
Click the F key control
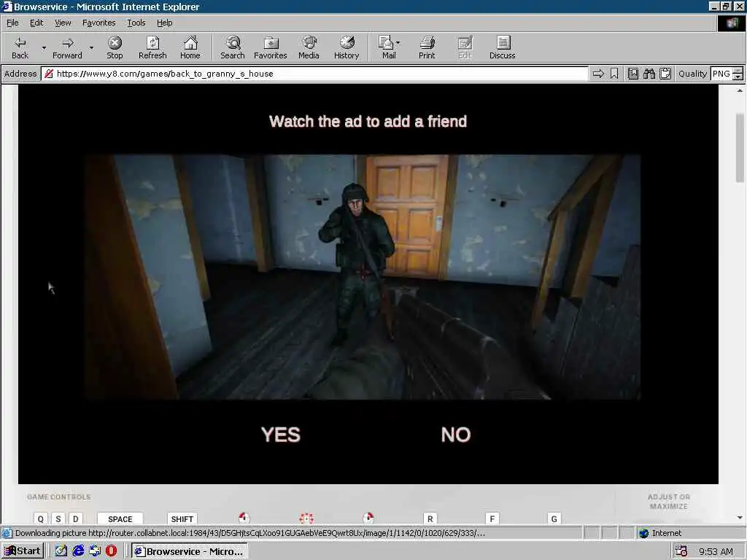click(x=492, y=518)
